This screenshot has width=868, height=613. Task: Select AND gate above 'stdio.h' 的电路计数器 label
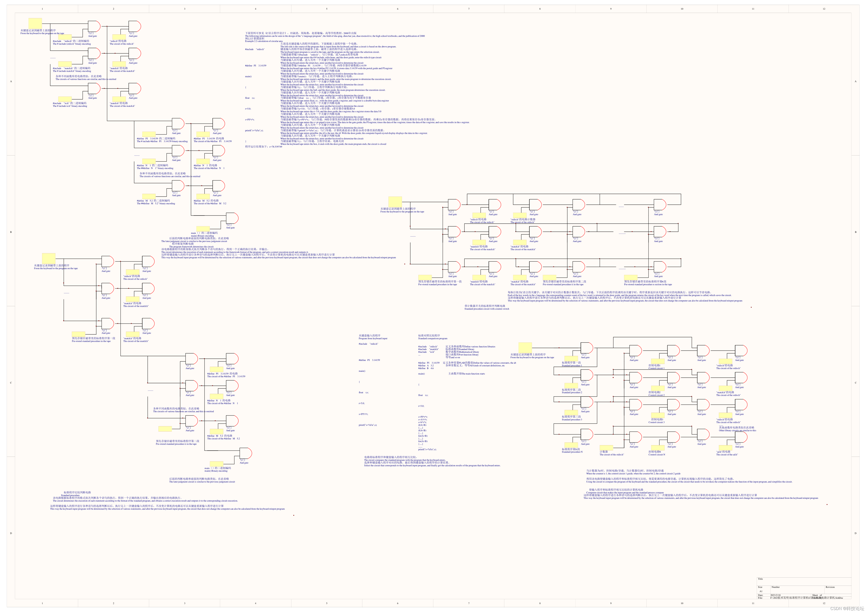coord(535,205)
